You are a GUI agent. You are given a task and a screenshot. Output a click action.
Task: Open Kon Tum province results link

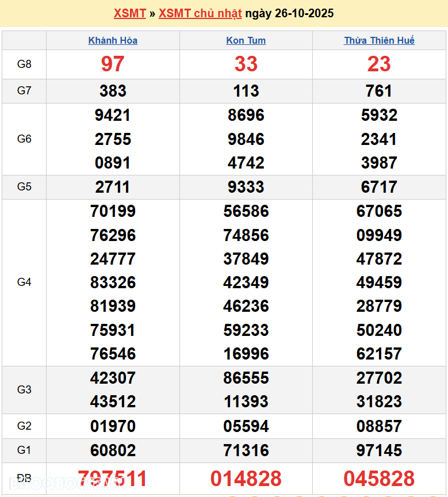(x=246, y=40)
